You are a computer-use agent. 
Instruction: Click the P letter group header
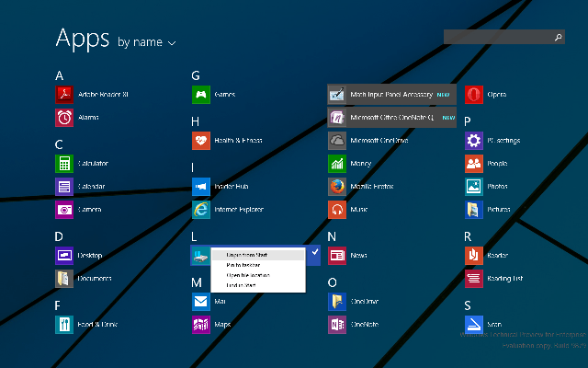pyautogui.click(x=468, y=121)
